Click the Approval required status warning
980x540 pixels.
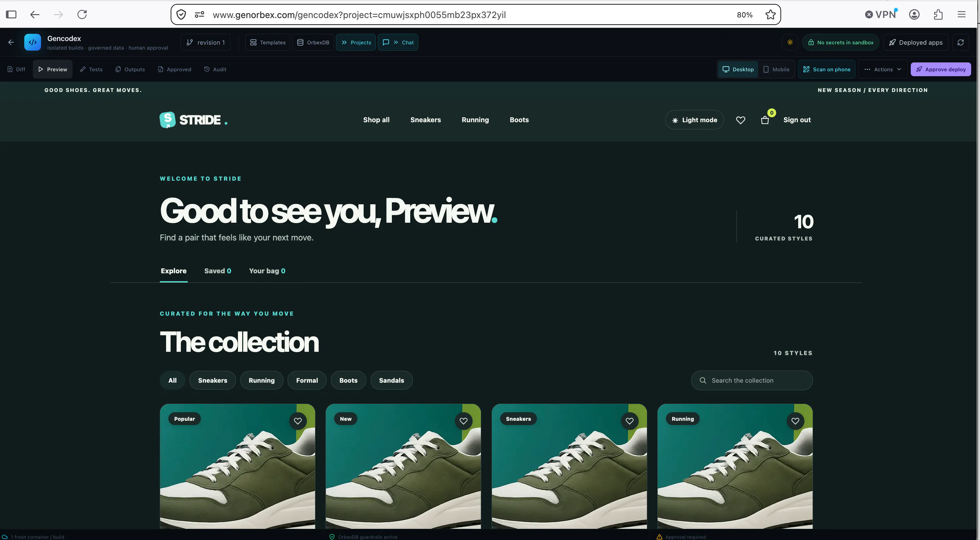tap(681, 537)
